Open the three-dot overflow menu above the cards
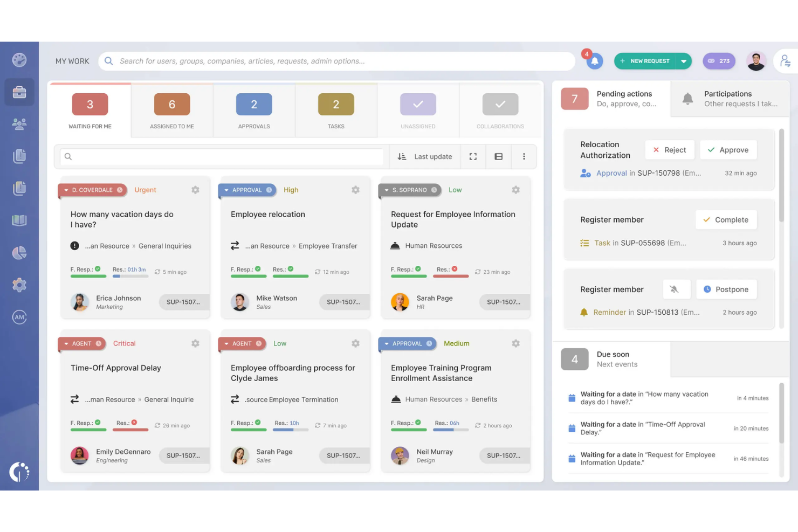This screenshot has height=532, width=798. click(524, 156)
